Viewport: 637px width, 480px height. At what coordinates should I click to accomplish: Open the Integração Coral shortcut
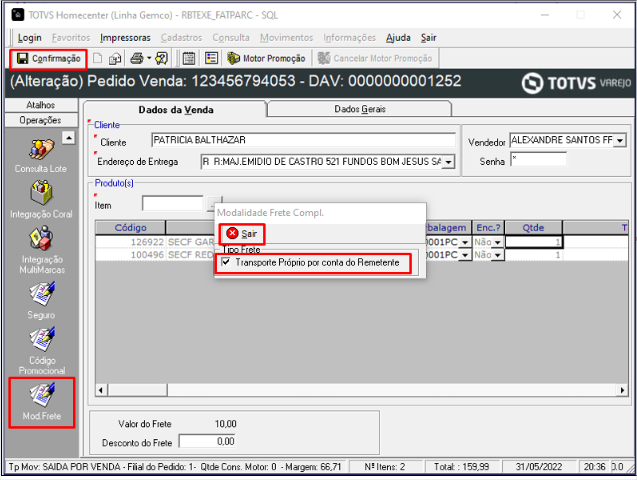pos(41,200)
